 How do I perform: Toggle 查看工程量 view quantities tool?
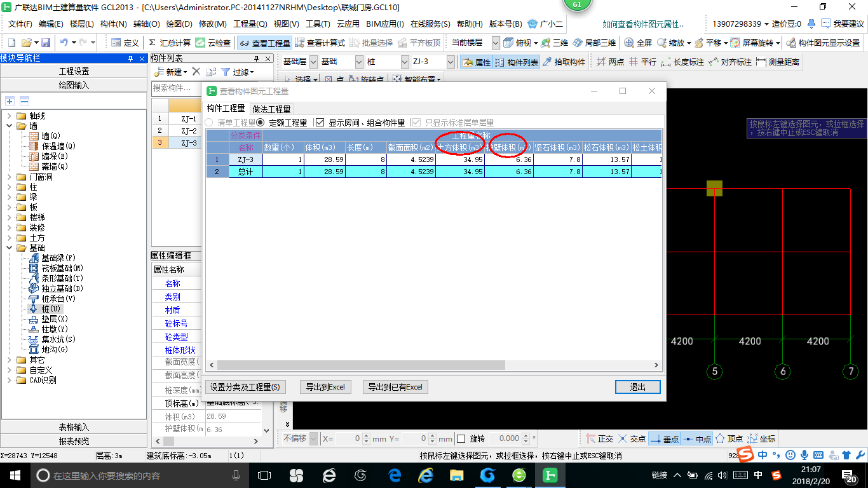click(x=264, y=43)
